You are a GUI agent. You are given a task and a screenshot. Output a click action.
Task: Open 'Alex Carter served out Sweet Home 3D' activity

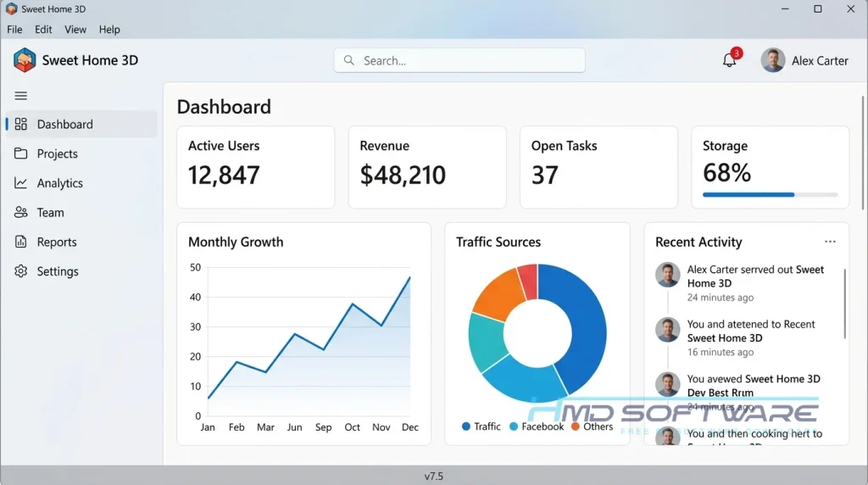coord(755,276)
